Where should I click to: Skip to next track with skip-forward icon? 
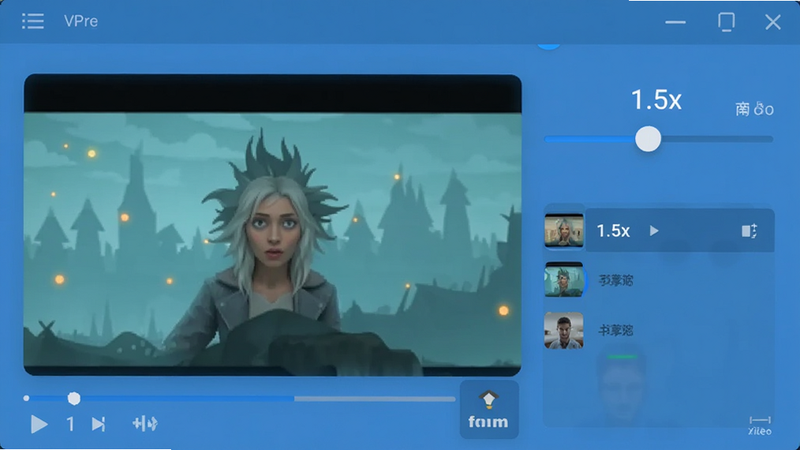[x=98, y=424]
